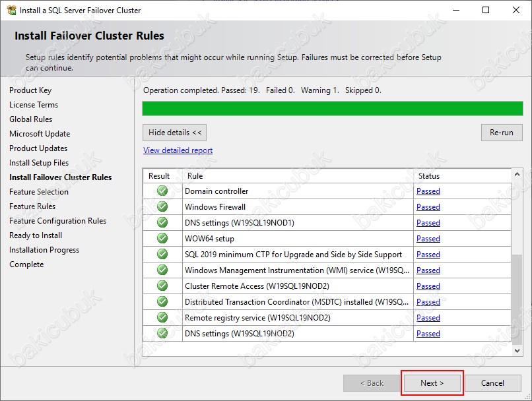Open Passed status link for WOW64 setup
Image resolution: width=532 pixels, height=401 pixels.
tap(428, 239)
